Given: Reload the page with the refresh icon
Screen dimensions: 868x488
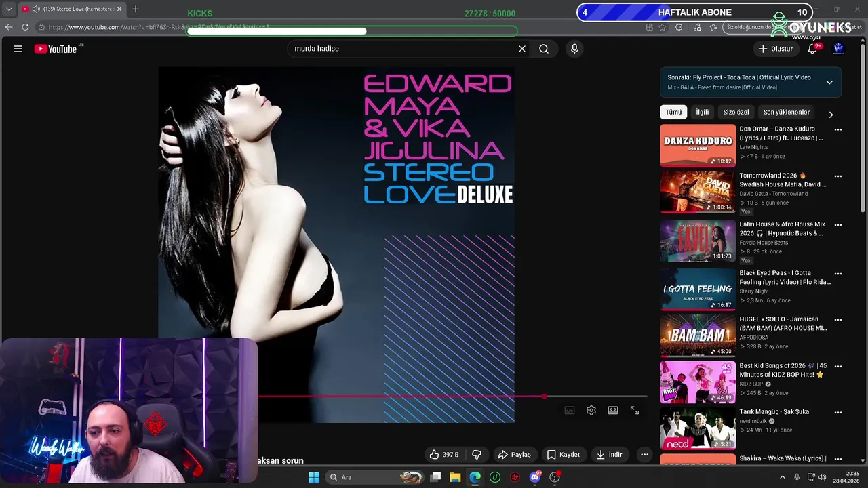Looking at the screenshot, I should pos(25,27).
